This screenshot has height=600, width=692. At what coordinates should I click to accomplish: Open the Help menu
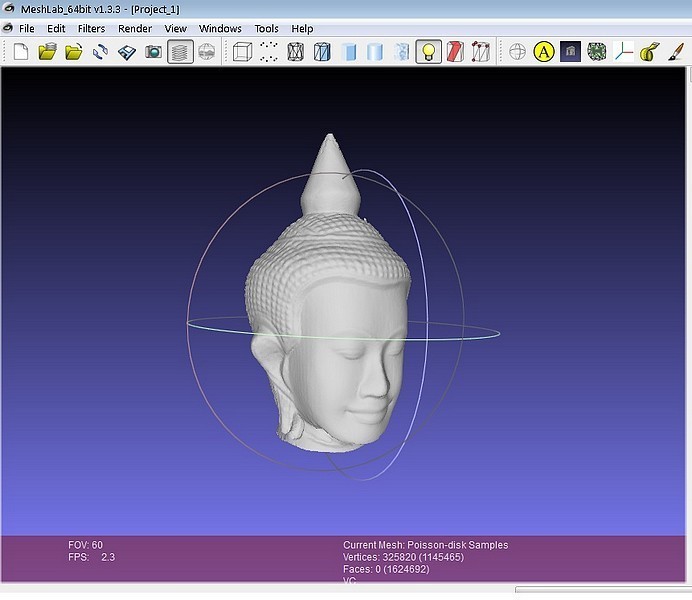pyautogui.click(x=302, y=29)
